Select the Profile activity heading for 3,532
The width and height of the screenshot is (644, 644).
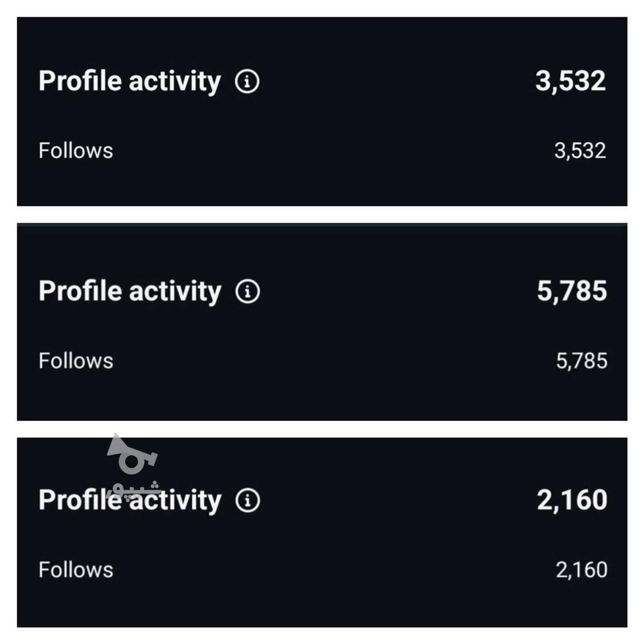[x=129, y=81]
